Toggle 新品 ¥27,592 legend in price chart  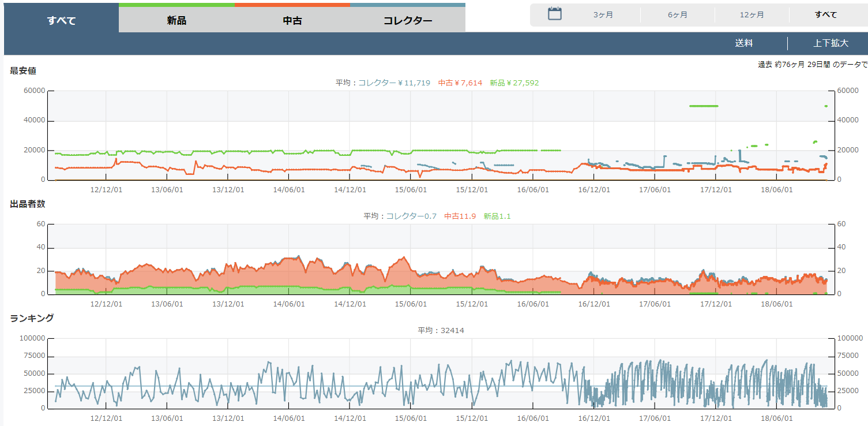click(x=514, y=83)
